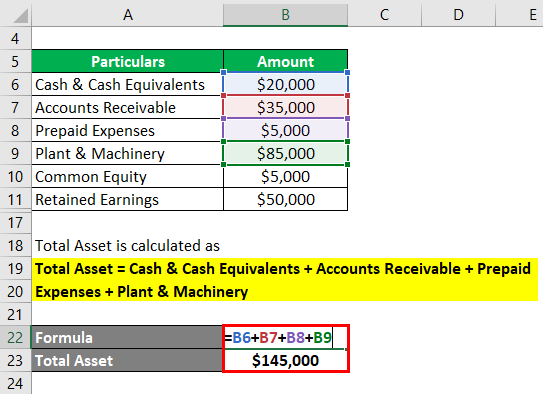Click the Select All corner triangle
This screenshot has height=394, width=543.
pos(20,16)
